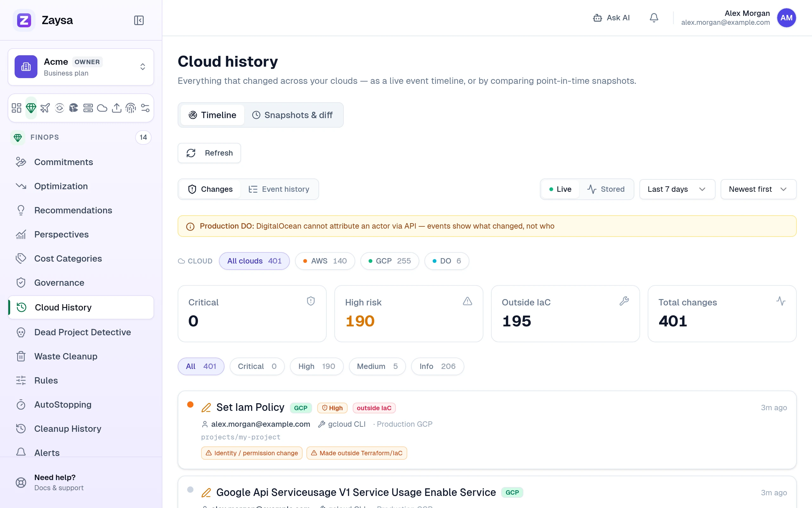
Task: Click the wrench icon on Outside IaC card
Action: (624, 301)
